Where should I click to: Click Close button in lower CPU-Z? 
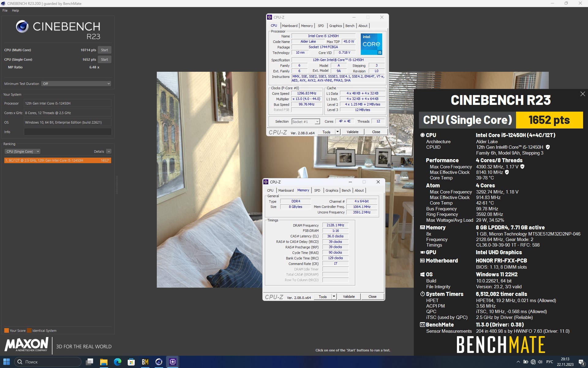(372, 297)
